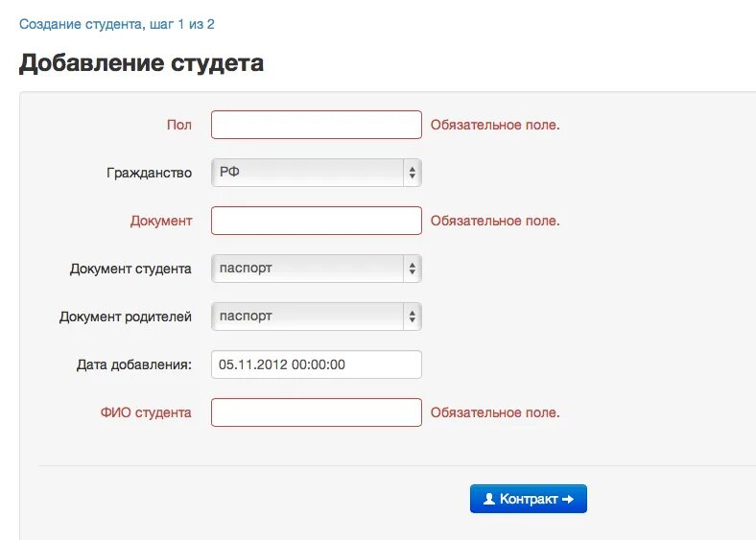Click the person icon on the Контракт button

(x=489, y=499)
